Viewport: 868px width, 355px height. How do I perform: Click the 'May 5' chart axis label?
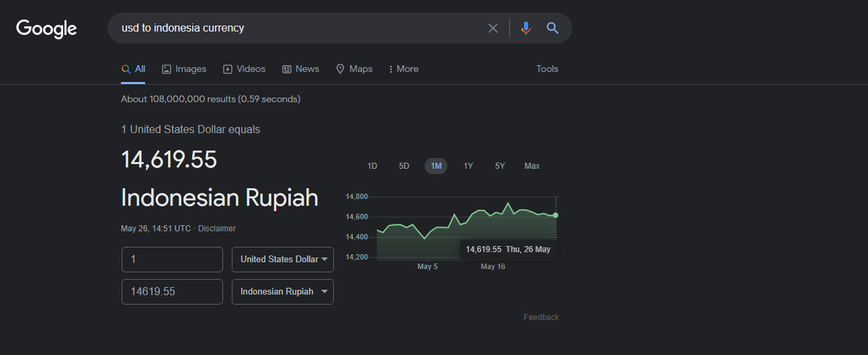(427, 267)
